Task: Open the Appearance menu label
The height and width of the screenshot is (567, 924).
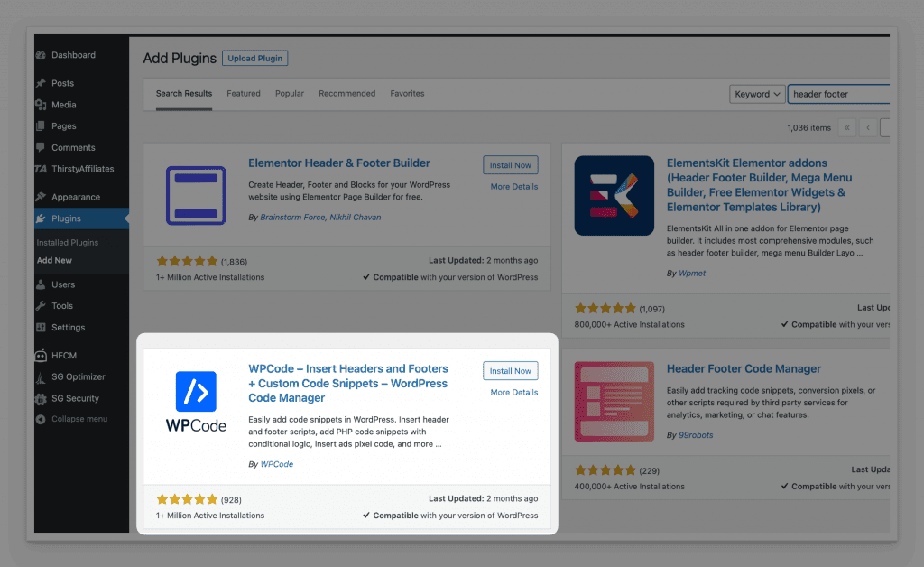Action: [76, 197]
